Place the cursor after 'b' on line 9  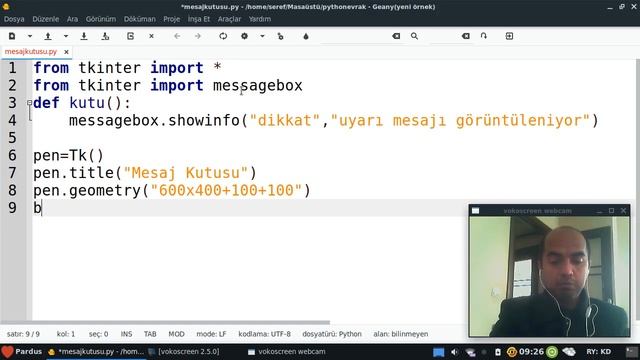pos(42,208)
